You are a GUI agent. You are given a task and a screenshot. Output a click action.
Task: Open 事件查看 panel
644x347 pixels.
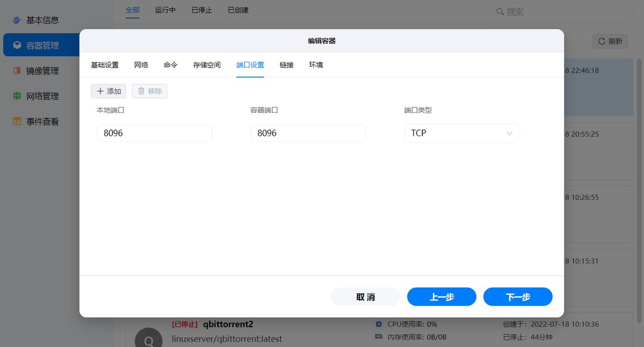pos(40,121)
